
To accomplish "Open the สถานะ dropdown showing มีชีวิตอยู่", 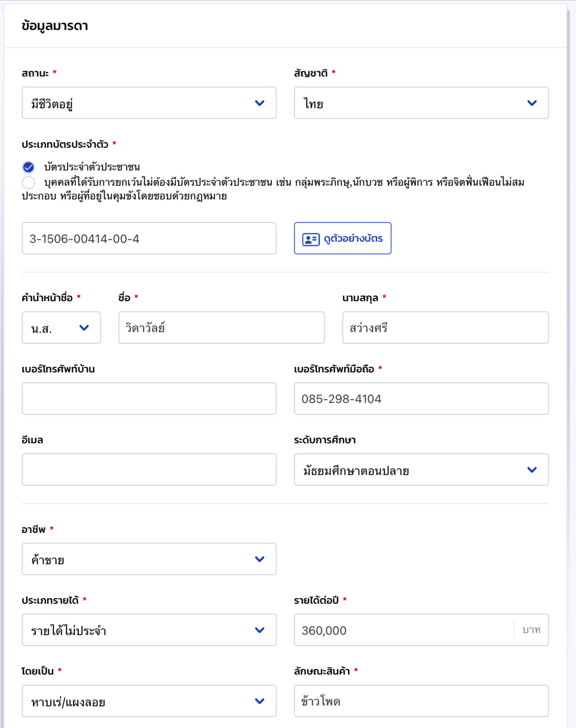I will (x=149, y=103).
